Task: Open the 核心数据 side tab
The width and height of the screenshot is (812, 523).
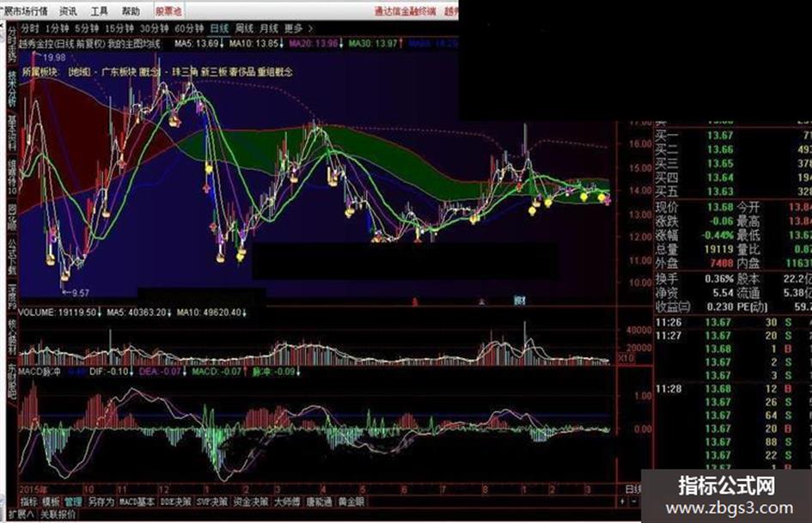Action: coord(12,338)
